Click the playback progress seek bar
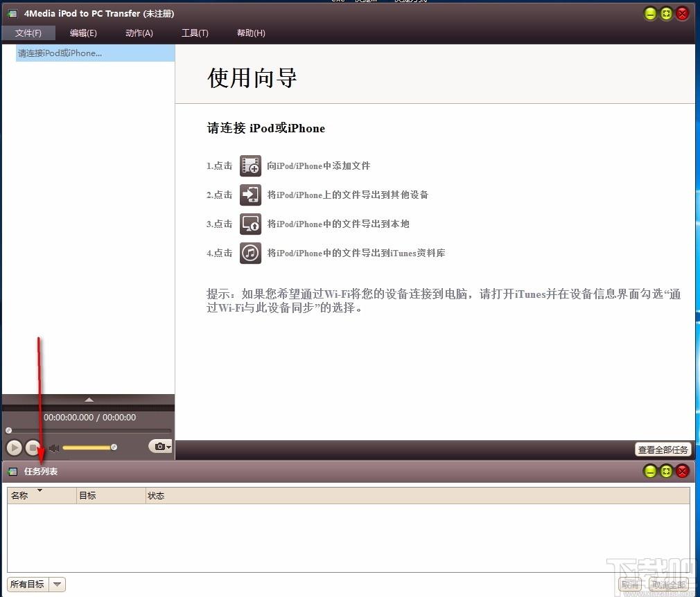700x597 pixels. pos(89,431)
